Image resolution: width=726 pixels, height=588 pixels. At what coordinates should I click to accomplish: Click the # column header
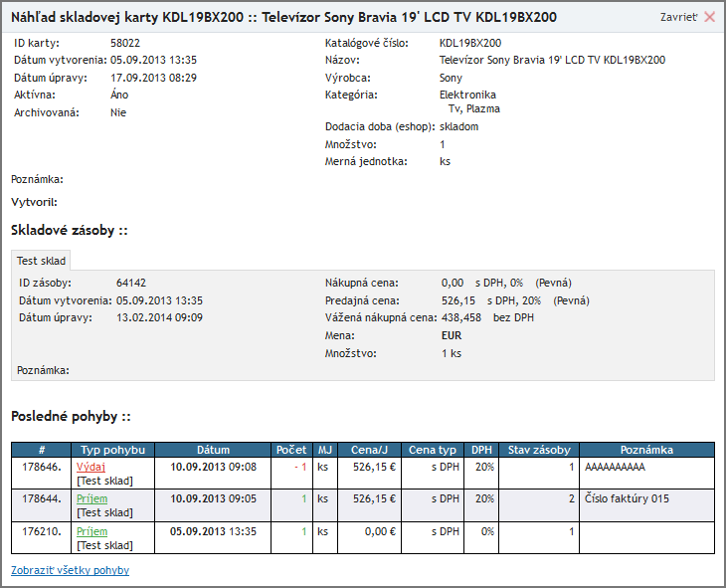pyautogui.click(x=42, y=450)
